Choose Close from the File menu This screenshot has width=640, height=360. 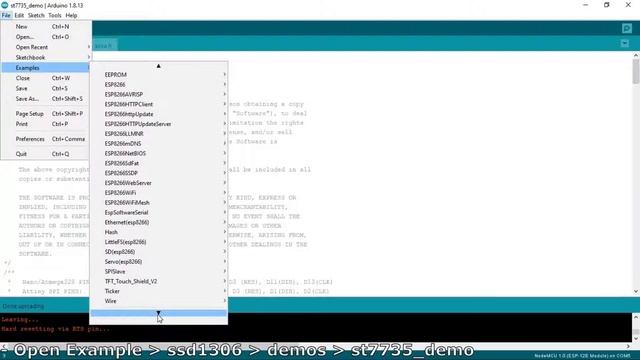tap(46, 78)
